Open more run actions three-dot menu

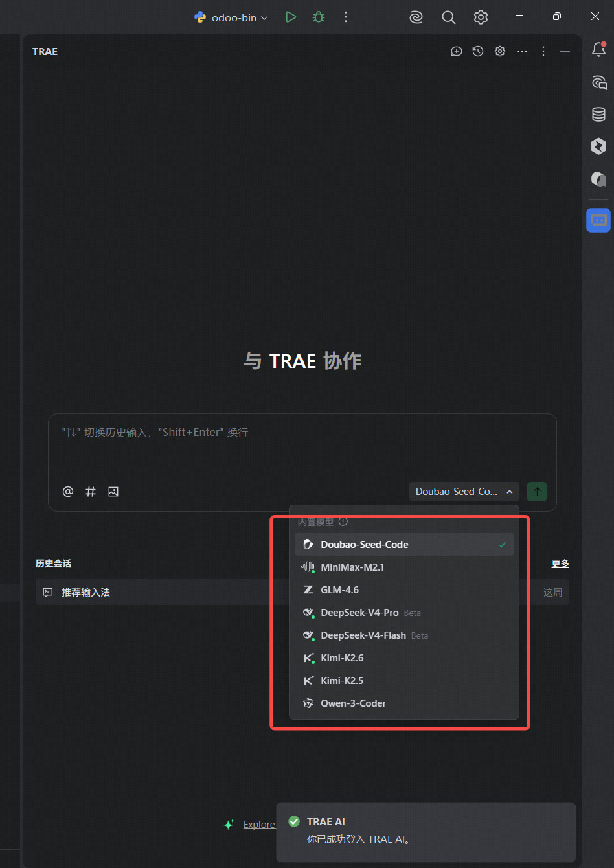coord(346,17)
